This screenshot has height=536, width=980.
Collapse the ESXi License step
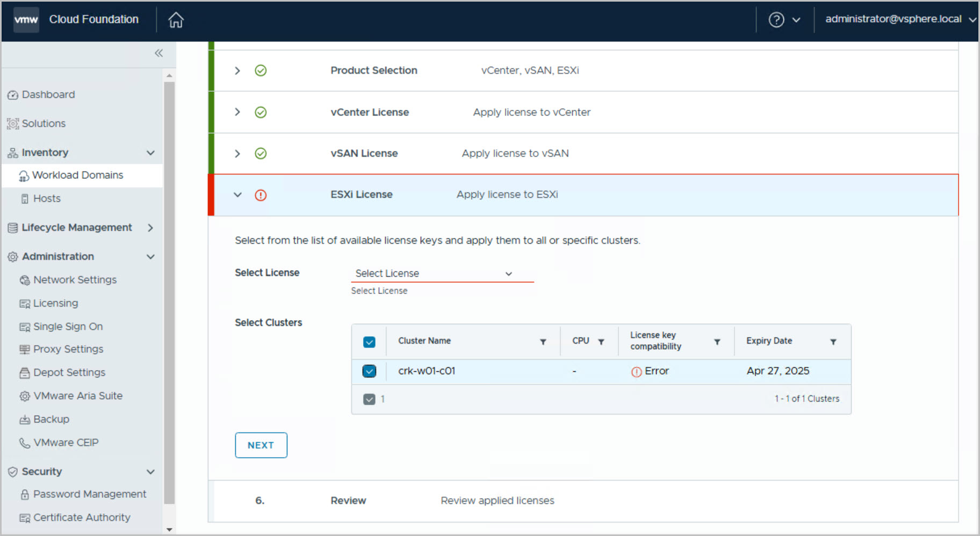(x=237, y=195)
